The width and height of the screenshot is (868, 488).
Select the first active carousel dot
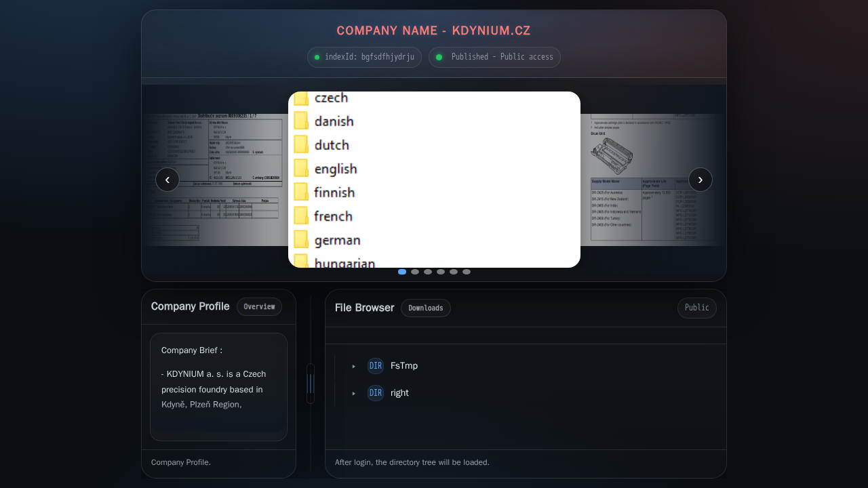402,272
